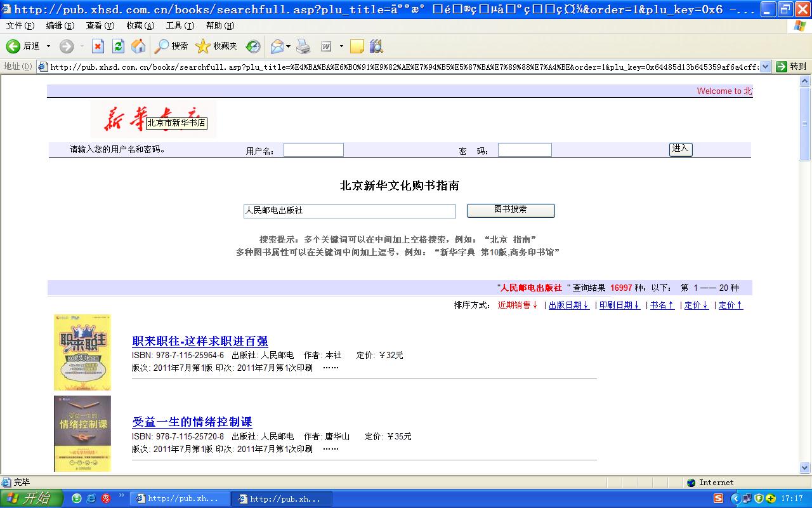Click the Stop loading icon
Viewport: 812px width, 508px height.
coord(98,46)
